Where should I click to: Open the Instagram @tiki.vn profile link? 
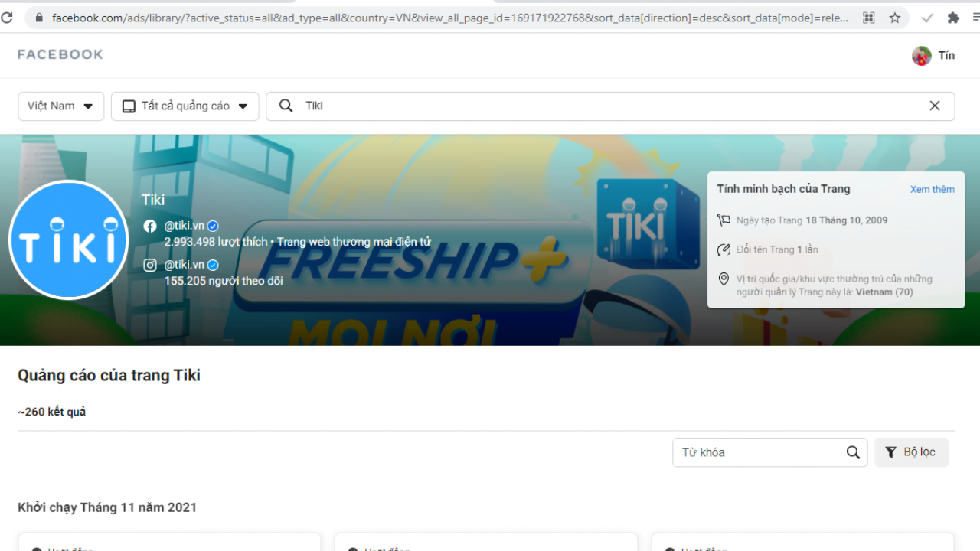coord(185,265)
